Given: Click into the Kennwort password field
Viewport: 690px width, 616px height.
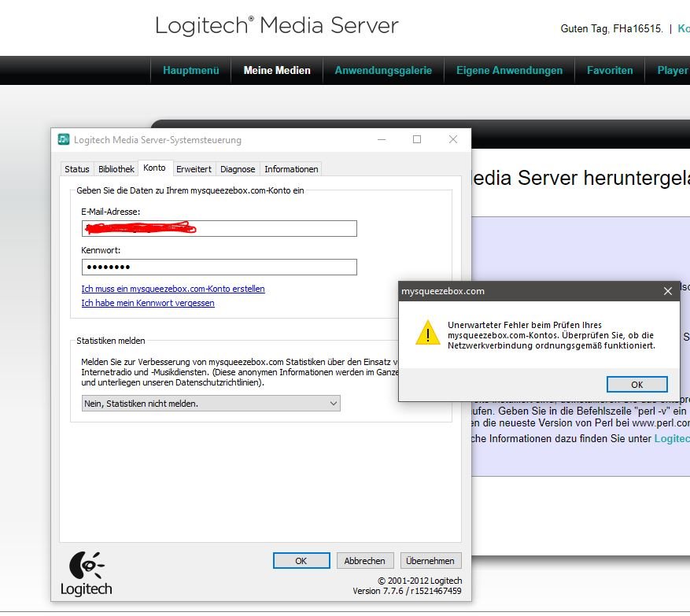Looking at the screenshot, I should click(219, 267).
